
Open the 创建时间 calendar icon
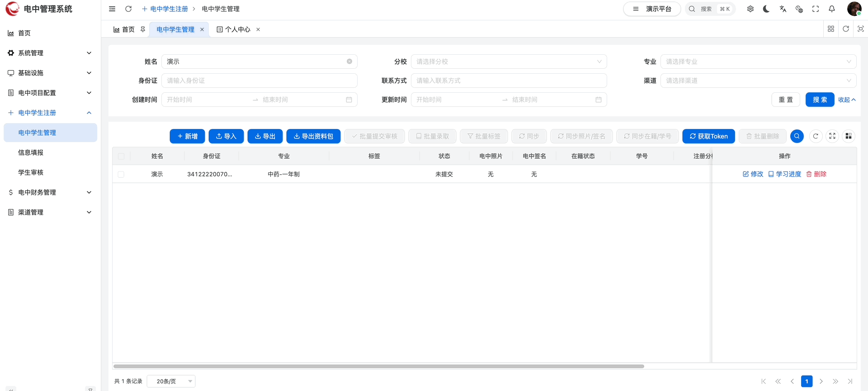coord(349,100)
